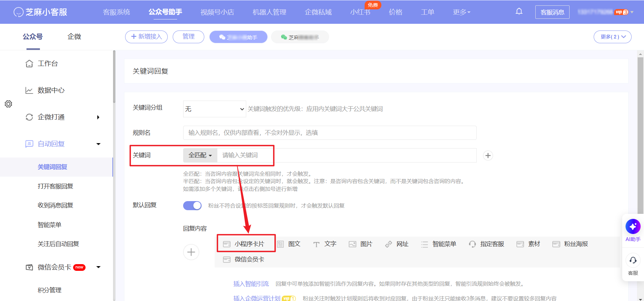Select 文字 reply type
Viewport: 644px width, 301px height.
pyautogui.click(x=325, y=244)
